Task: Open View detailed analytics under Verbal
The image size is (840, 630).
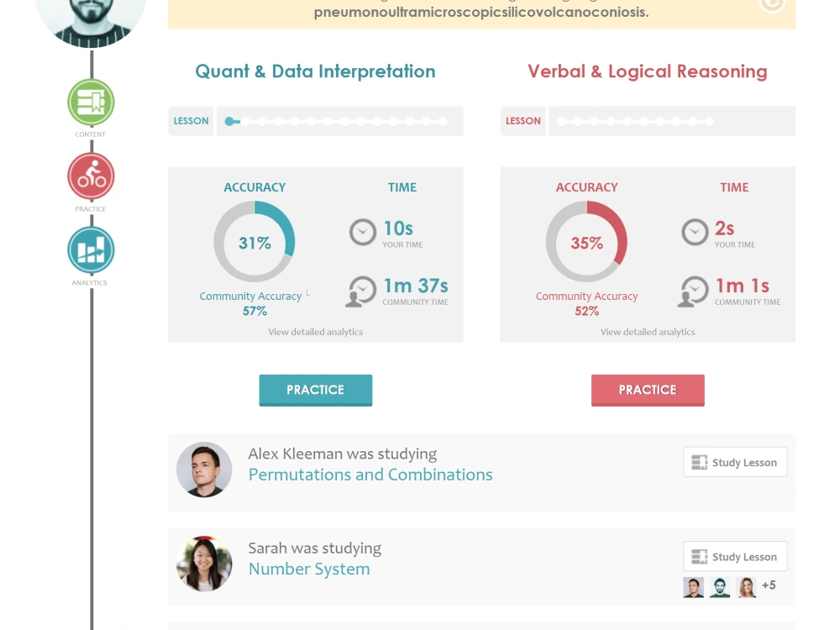Action: [648, 332]
